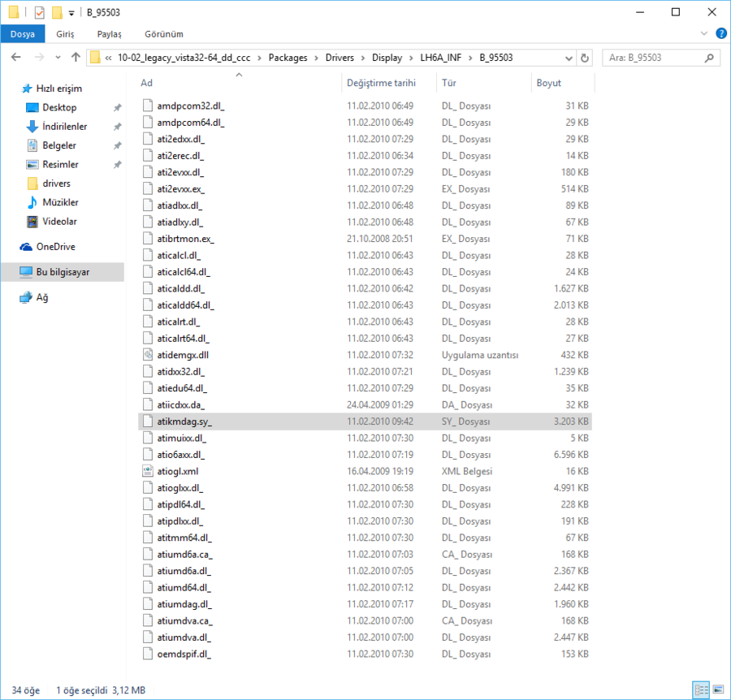Open Videolar in the navigation pane
Image resolution: width=731 pixels, height=700 pixels.
point(59,222)
